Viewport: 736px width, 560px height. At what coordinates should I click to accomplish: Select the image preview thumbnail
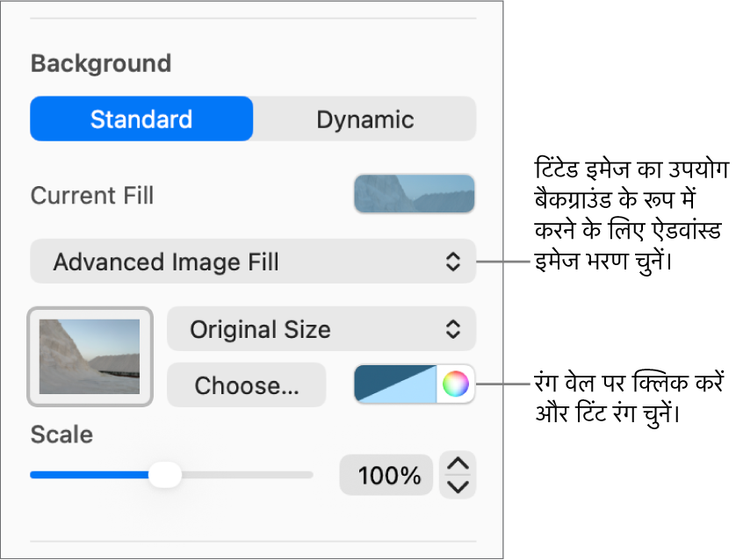90,355
